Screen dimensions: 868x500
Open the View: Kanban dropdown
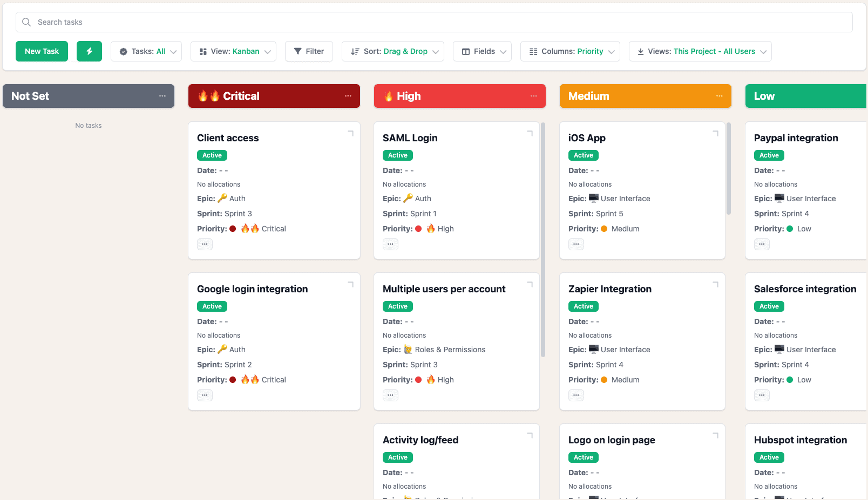coord(233,51)
